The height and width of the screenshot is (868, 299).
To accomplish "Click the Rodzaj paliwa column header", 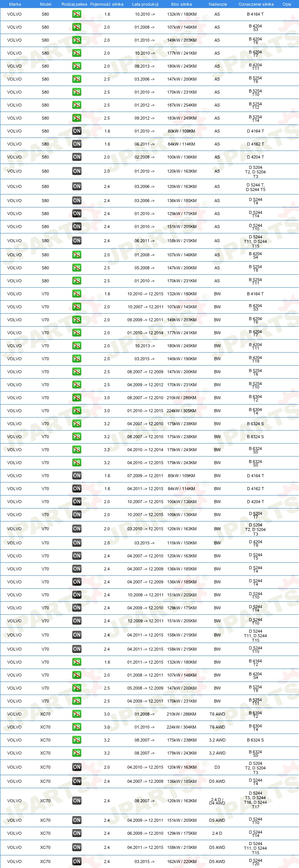I will click(74, 4).
